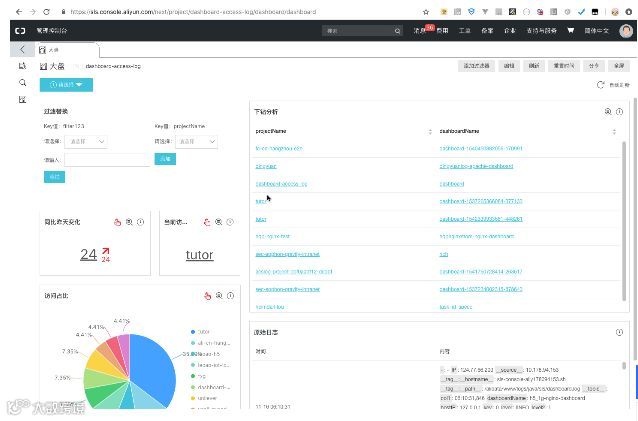This screenshot has width=638, height=421.
Task: Open the blue time selector dropdown button
Action: 66,85
